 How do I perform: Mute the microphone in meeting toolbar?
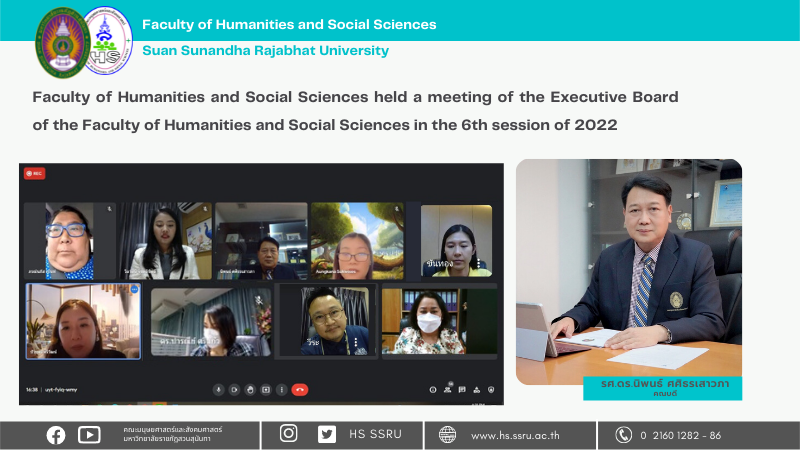[x=219, y=389]
